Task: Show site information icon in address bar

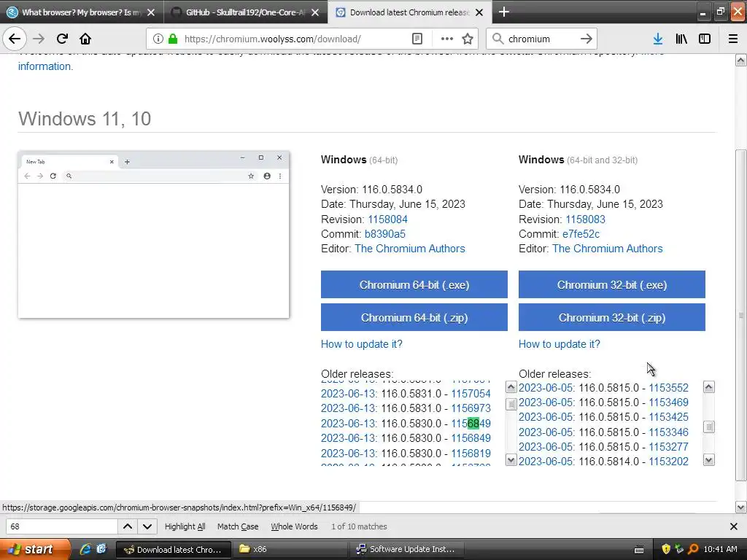Action: tap(158, 39)
